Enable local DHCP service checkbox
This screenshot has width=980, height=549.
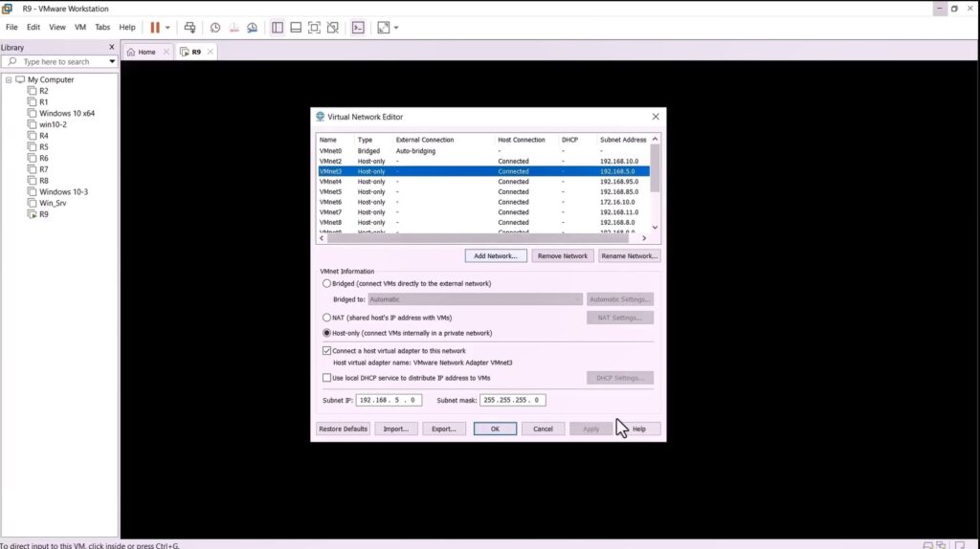326,378
